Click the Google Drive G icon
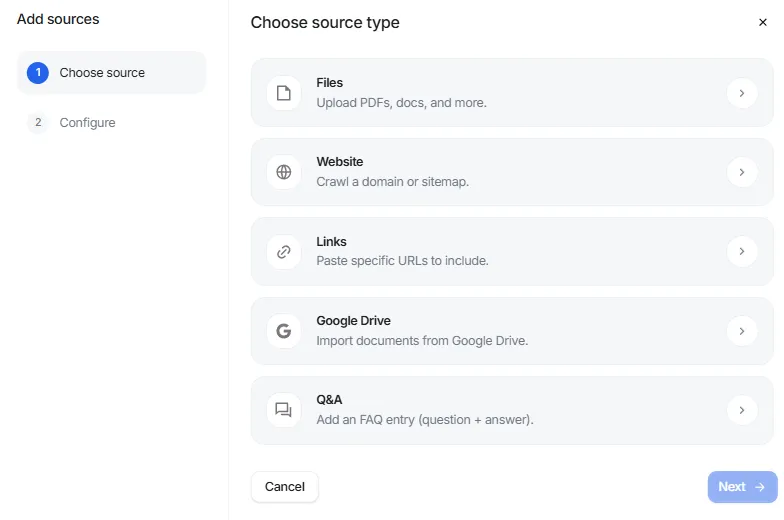Image resolution: width=784 pixels, height=520 pixels. point(284,331)
